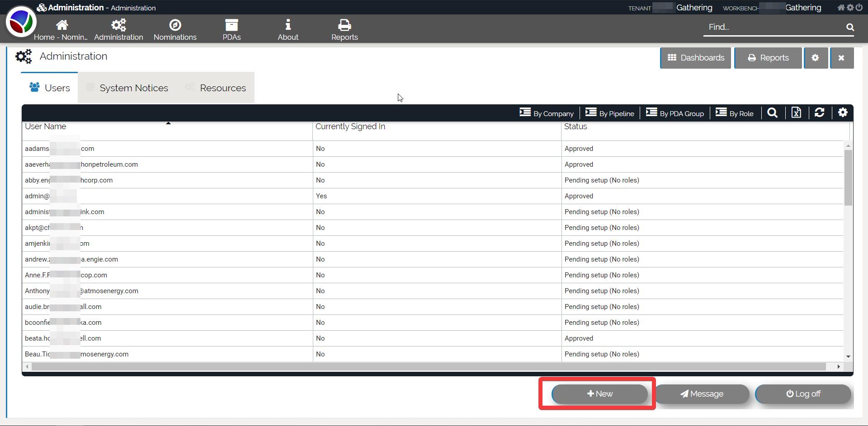Viewport: 868px width, 426px height.
Task: Sort by the User Name column header
Action: [46, 127]
